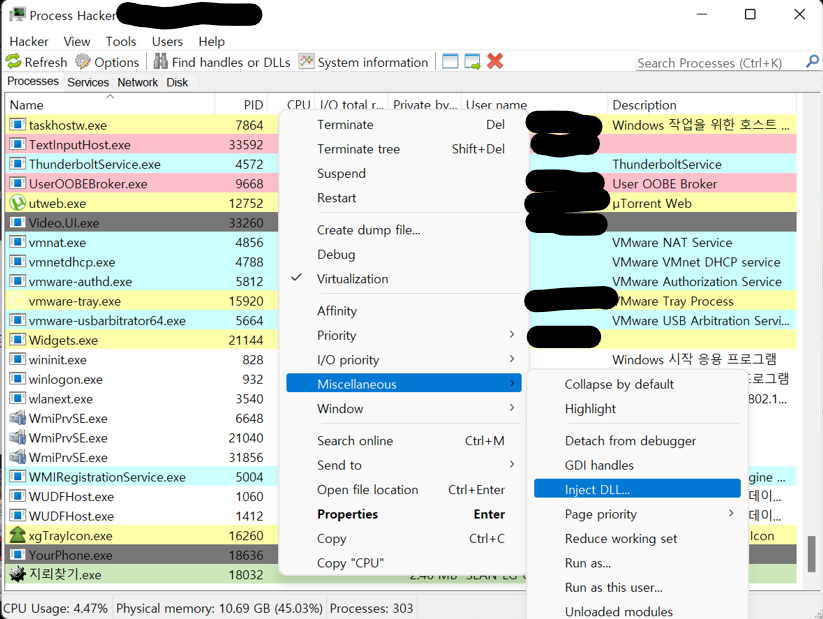Open the Users menu

pyautogui.click(x=167, y=41)
